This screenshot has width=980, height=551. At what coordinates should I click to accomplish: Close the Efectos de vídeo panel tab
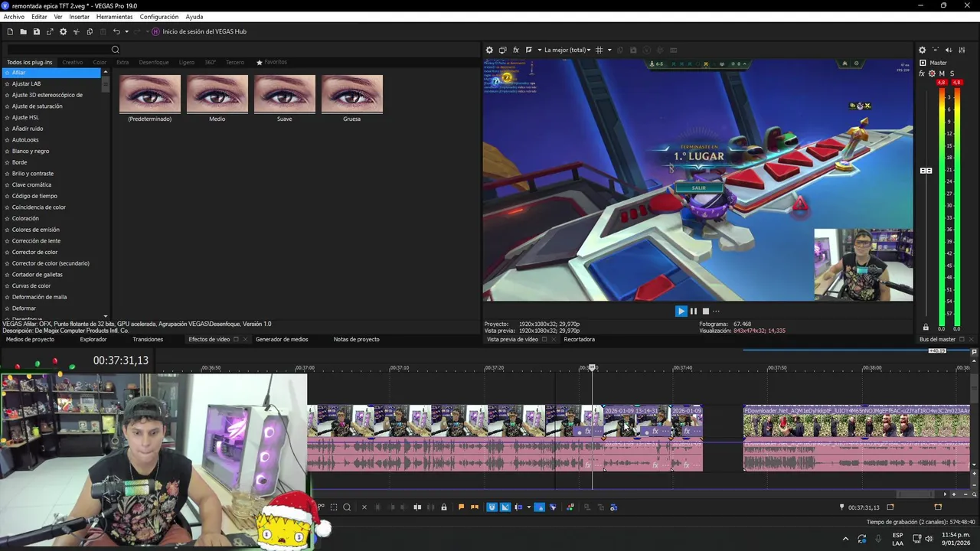pyautogui.click(x=245, y=339)
